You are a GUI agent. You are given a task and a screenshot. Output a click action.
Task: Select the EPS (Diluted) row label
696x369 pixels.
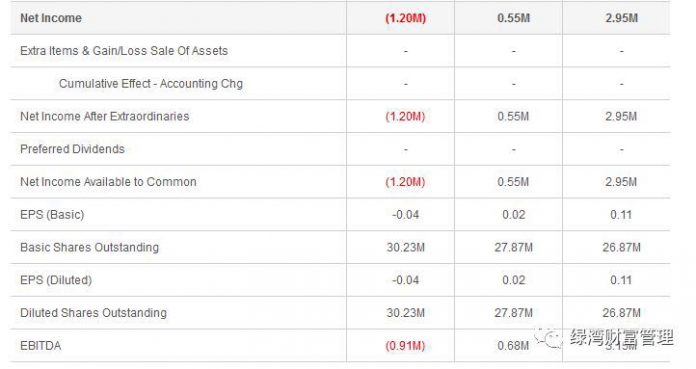pos(56,280)
